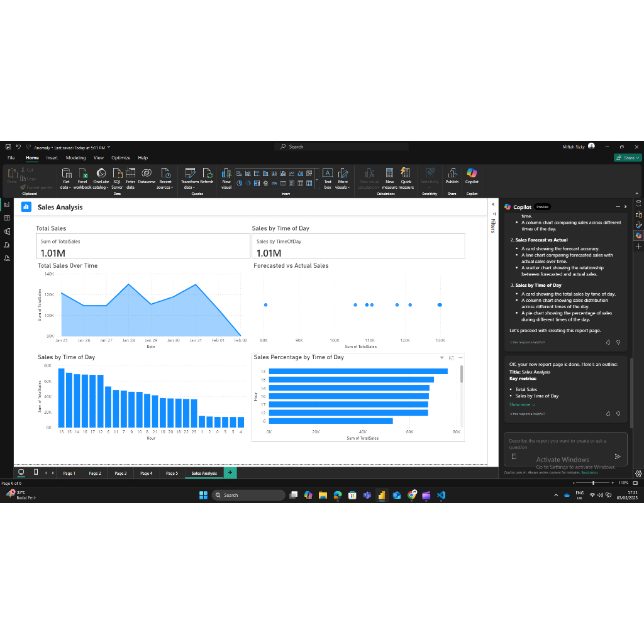Connect to Dataverse
The height and width of the screenshot is (644, 644).
pos(147,176)
